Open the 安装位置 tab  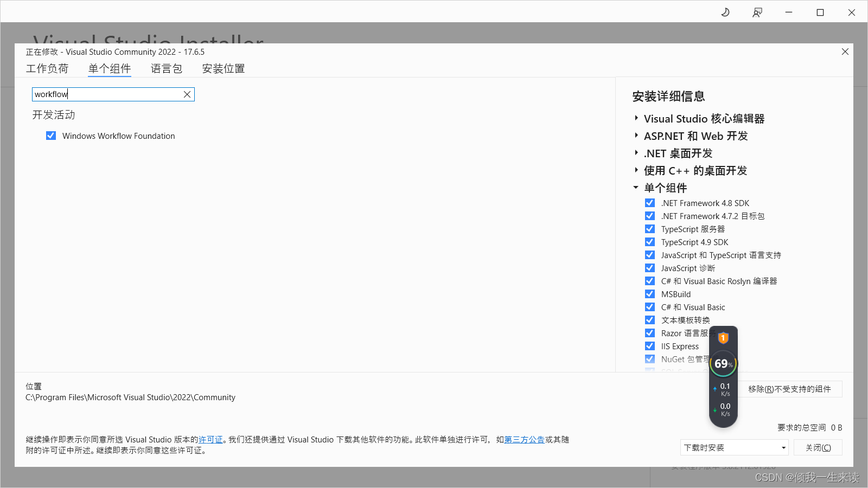[x=224, y=68]
